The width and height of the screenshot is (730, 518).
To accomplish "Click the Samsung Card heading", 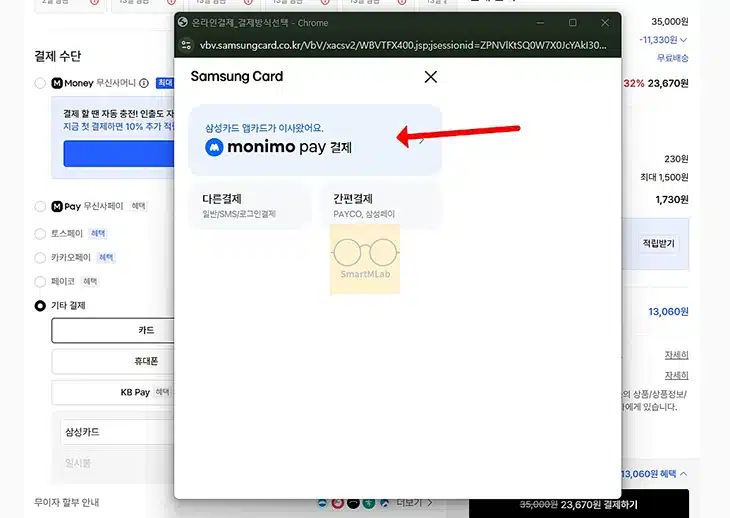I will click(x=237, y=76).
